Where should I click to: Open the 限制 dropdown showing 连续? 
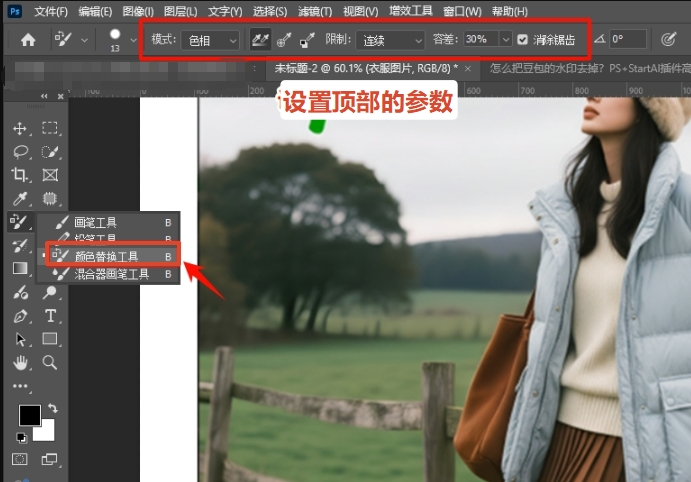[x=389, y=40]
